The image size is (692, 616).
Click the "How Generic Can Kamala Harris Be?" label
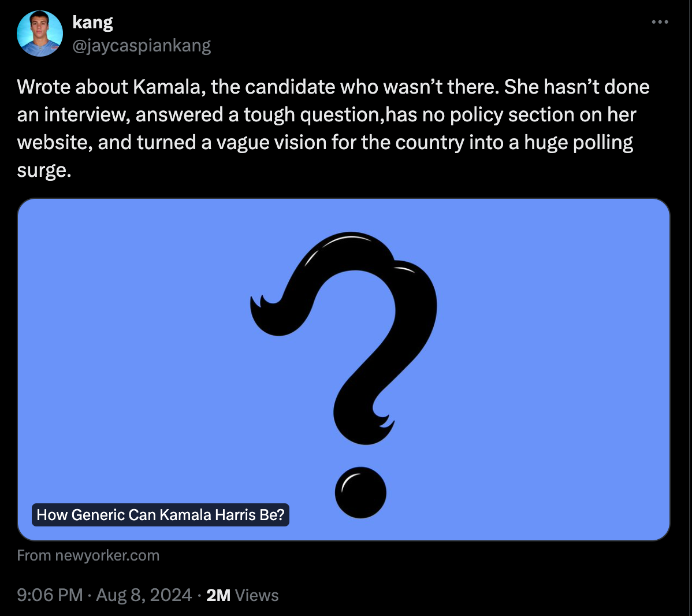pos(161,515)
